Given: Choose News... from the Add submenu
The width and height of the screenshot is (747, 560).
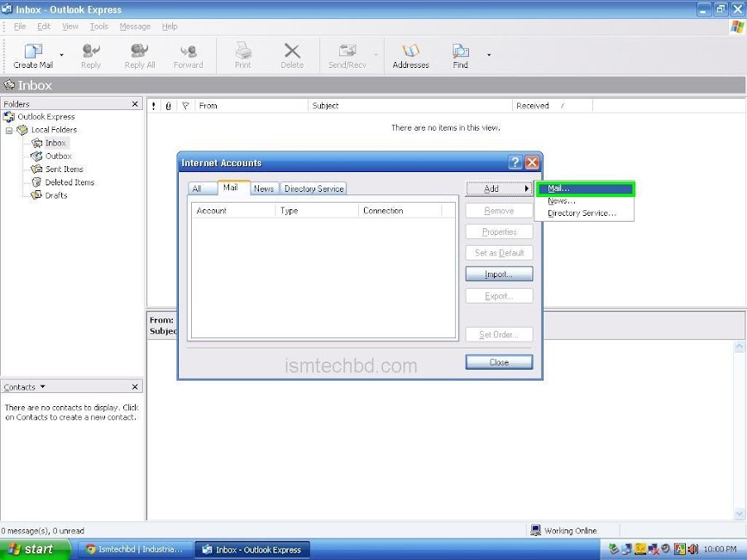Looking at the screenshot, I should (x=585, y=201).
